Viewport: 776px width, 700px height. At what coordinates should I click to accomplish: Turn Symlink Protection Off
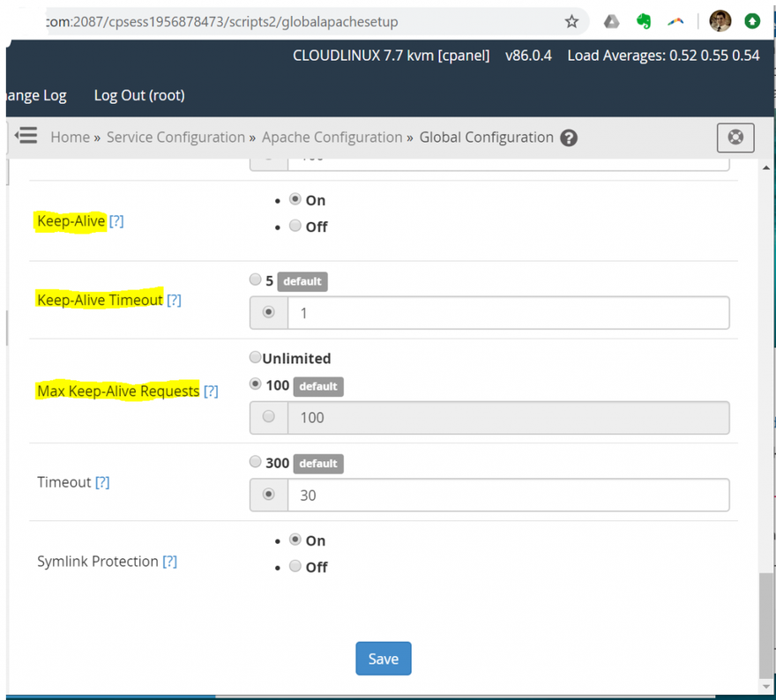[x=295, y=566]
